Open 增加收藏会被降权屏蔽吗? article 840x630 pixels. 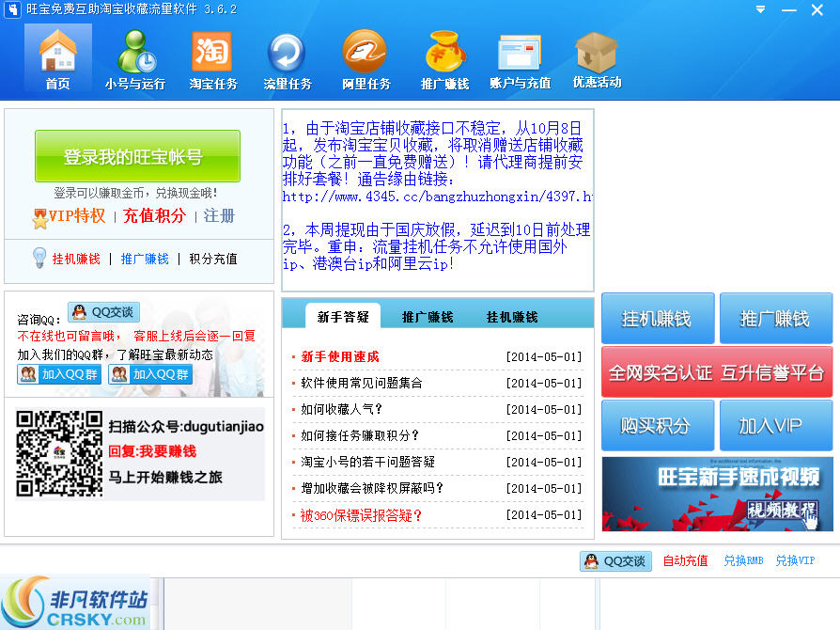click(372, 488)
